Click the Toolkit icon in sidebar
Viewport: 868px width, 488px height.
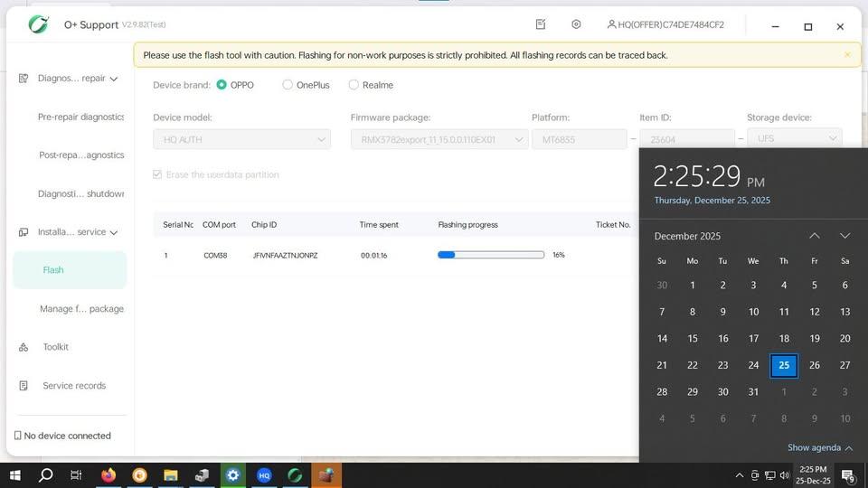24,347
